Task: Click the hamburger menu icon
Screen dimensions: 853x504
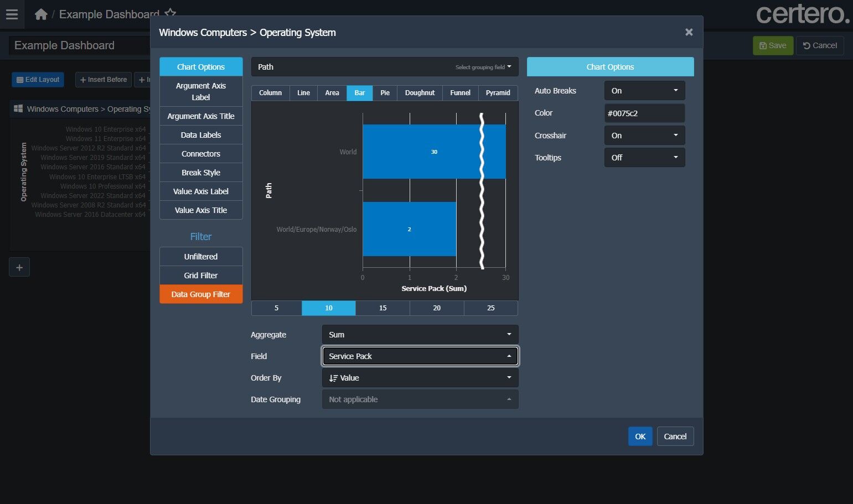Action: pyautogui.click(x=12, y=14)
